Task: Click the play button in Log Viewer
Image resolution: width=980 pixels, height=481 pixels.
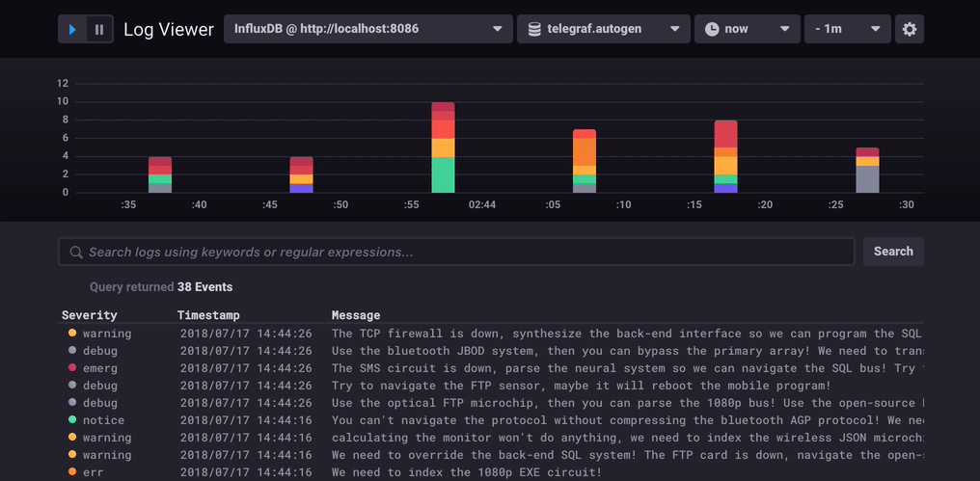Action: tap(72, 30)
